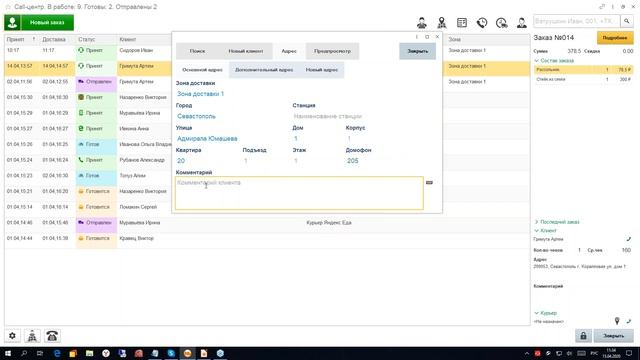The image size is (640, 360).
Task: Click Закрыть button in the order panel bottom
Action: pyautogui.click(x=613, y=336)
